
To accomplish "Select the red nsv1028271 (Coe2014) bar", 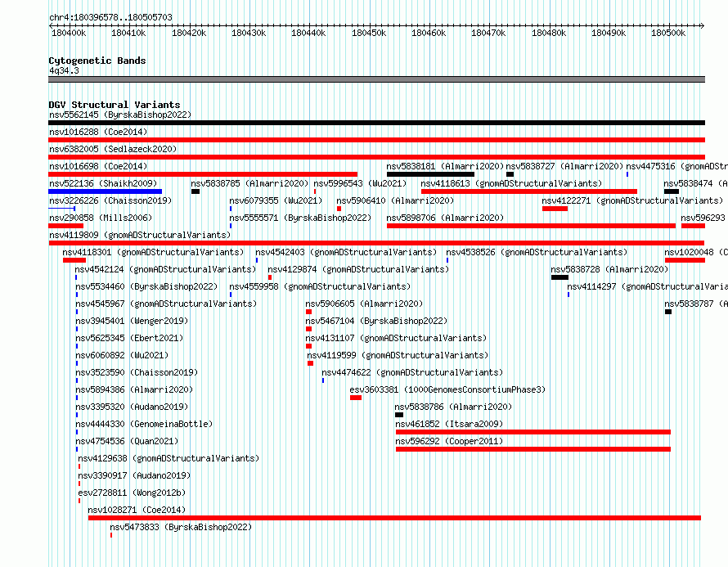I will coord(394,518).
